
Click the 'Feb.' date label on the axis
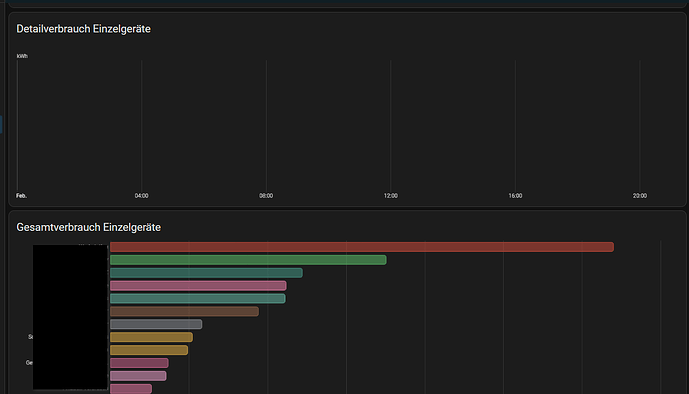pos(22,196)
